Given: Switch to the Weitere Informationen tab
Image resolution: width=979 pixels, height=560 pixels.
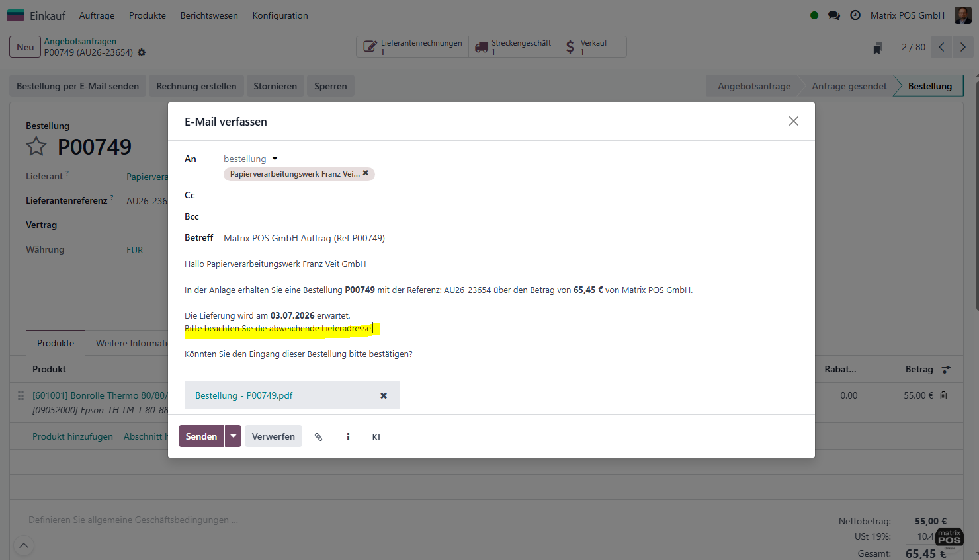Looking at the screenshot, I should pyautogui.click(x=132, y=343).
